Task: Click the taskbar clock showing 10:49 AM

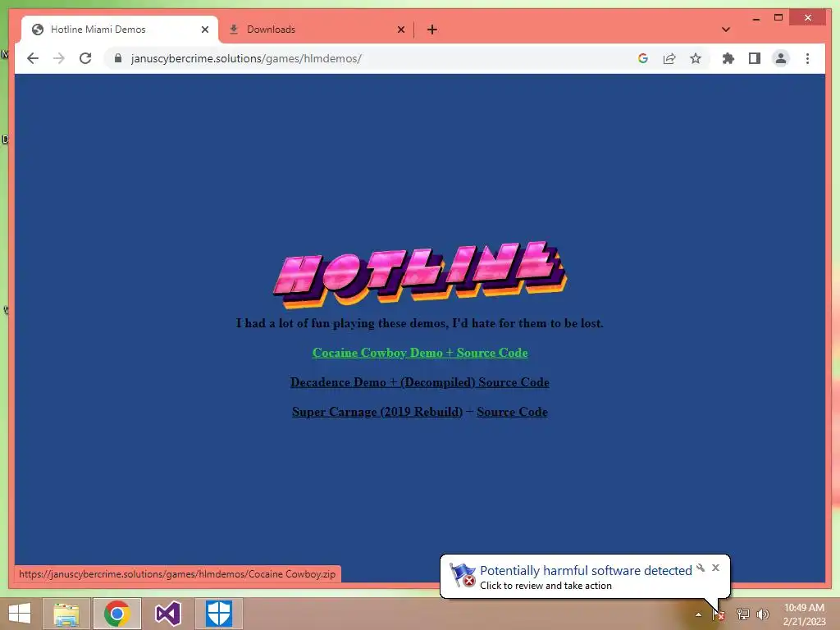Action: [804, 614]
